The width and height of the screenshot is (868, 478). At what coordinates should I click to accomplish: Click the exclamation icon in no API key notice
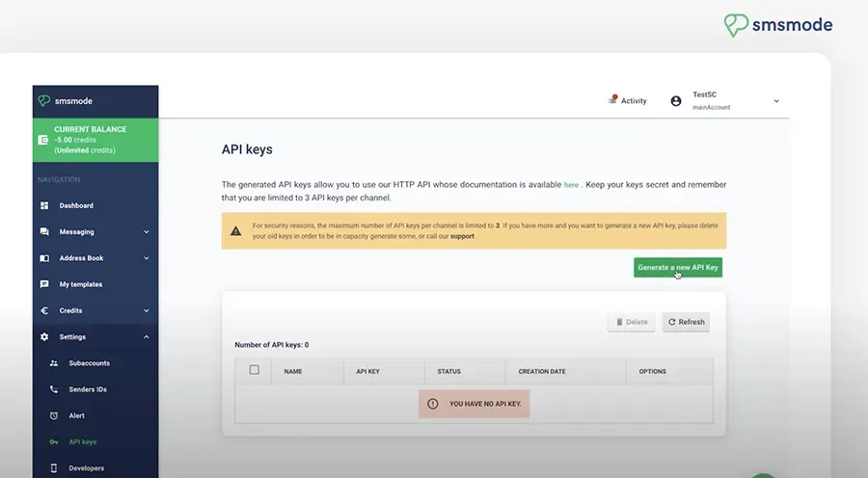point(433,404)
